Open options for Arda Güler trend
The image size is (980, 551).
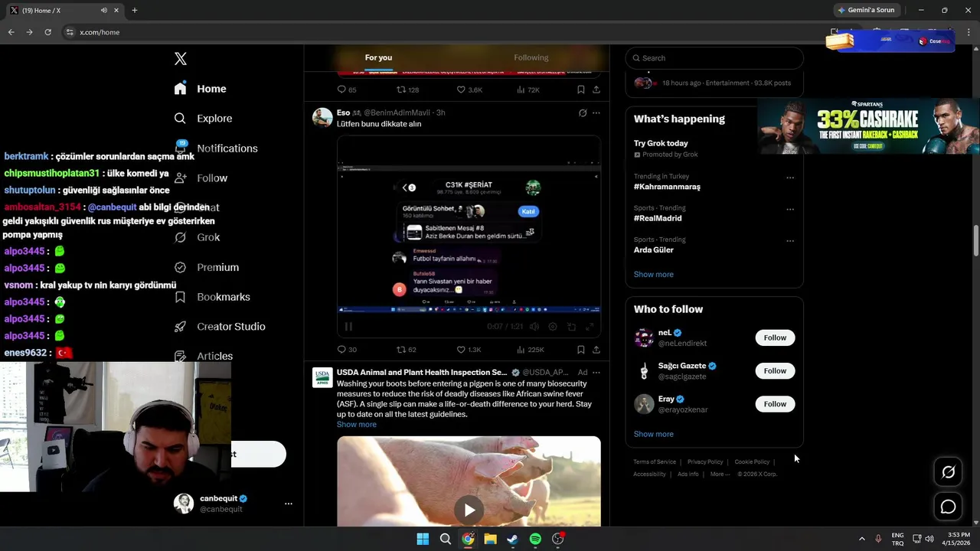[790, 241]
